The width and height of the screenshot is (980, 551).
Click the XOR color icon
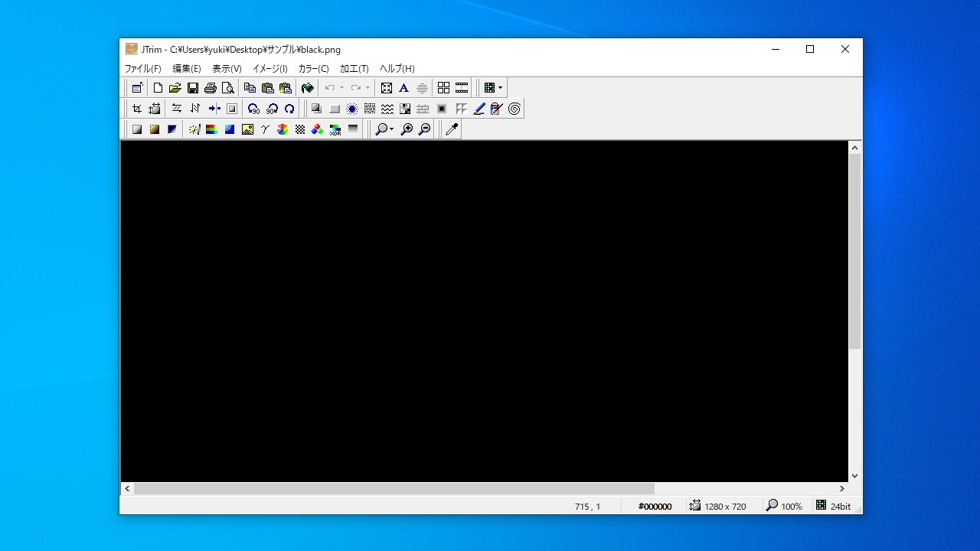(x=335, y=129)
